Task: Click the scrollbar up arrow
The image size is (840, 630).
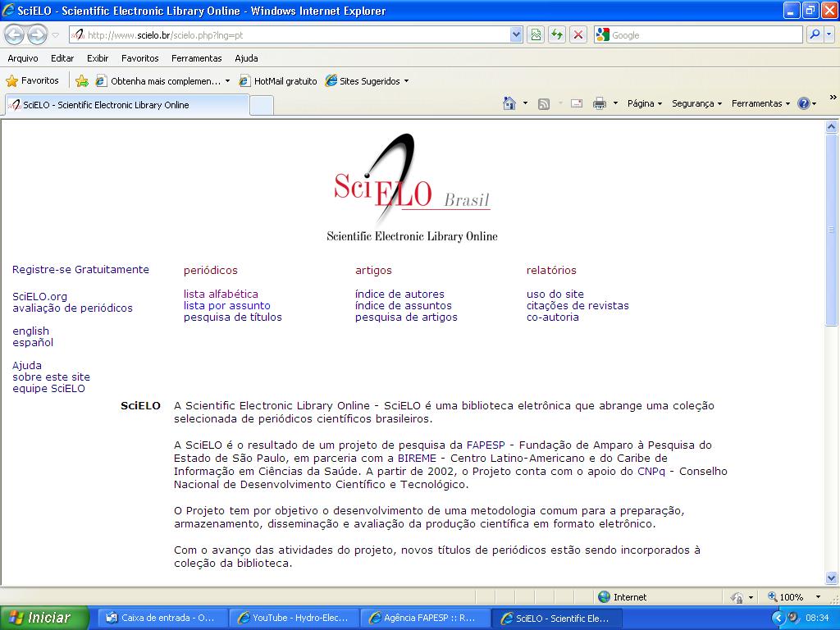Action: coord(832,127)
